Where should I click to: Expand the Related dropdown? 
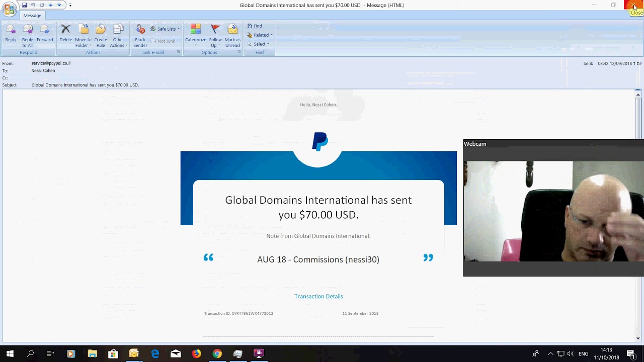[x=260, y=35]
